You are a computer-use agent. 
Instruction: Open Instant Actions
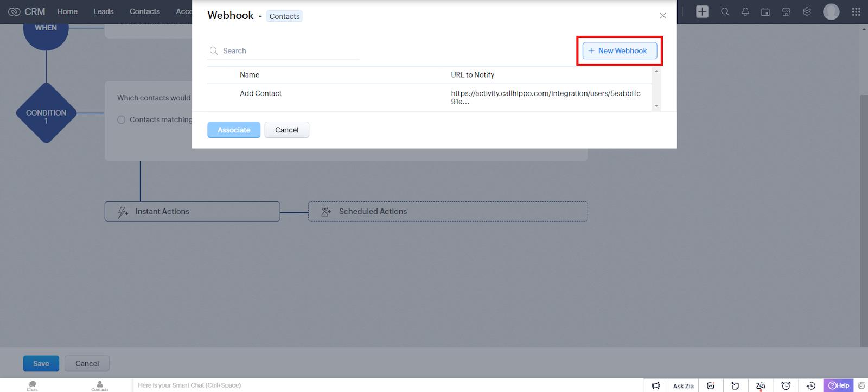click(x=192, y=211)
